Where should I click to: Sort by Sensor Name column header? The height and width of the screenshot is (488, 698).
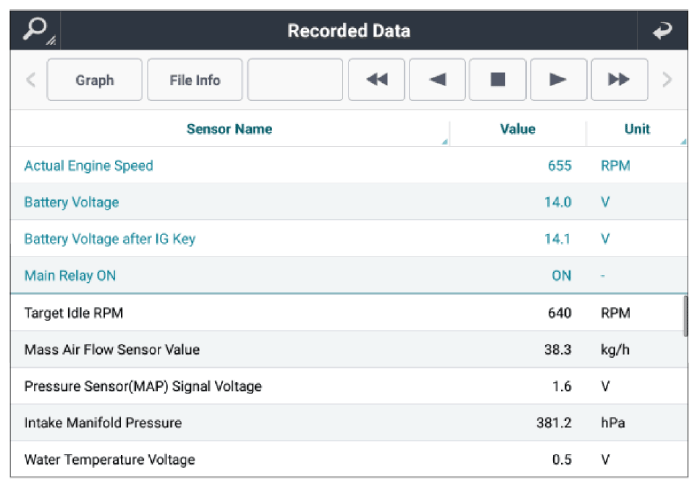tap(229, 129)
